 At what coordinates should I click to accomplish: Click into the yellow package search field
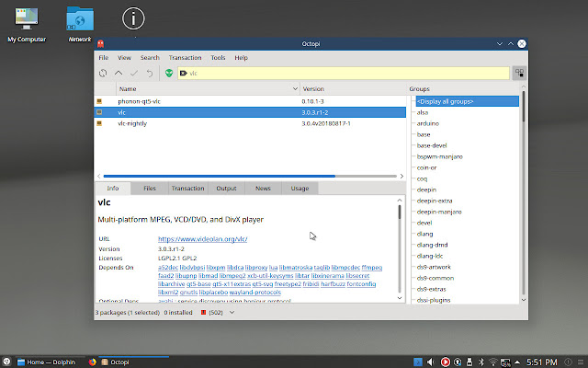pos(344,74)
